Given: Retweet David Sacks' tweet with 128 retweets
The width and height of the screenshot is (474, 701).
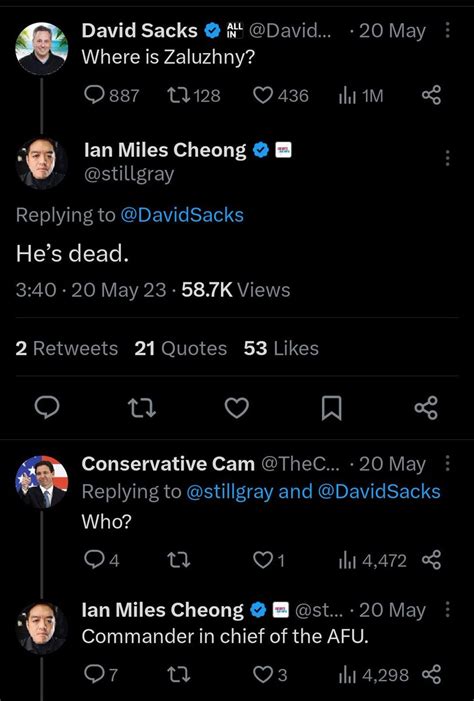Looking at the screenshot, I should tap(193, 96).
